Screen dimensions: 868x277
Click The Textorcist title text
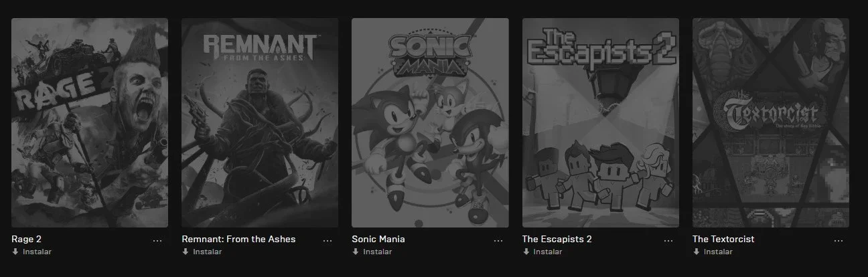coord(723,239)
